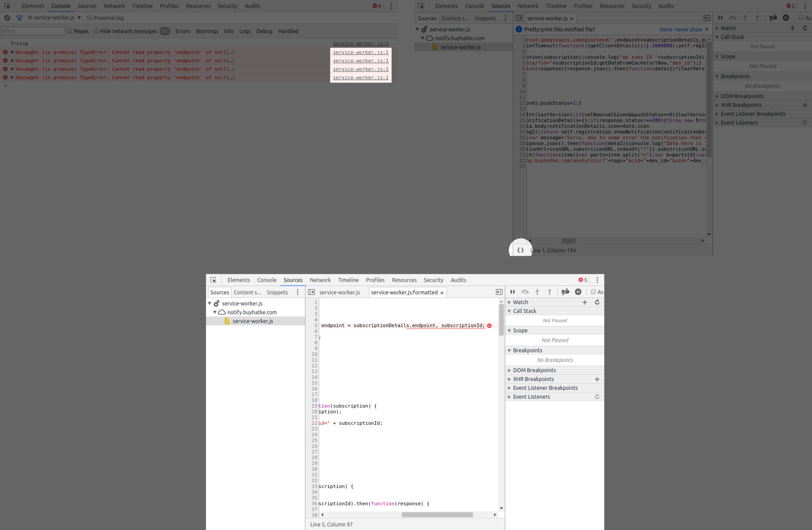Hide navigator icon in bottom window
812x530 pixels.
click(x=311, y=292)
